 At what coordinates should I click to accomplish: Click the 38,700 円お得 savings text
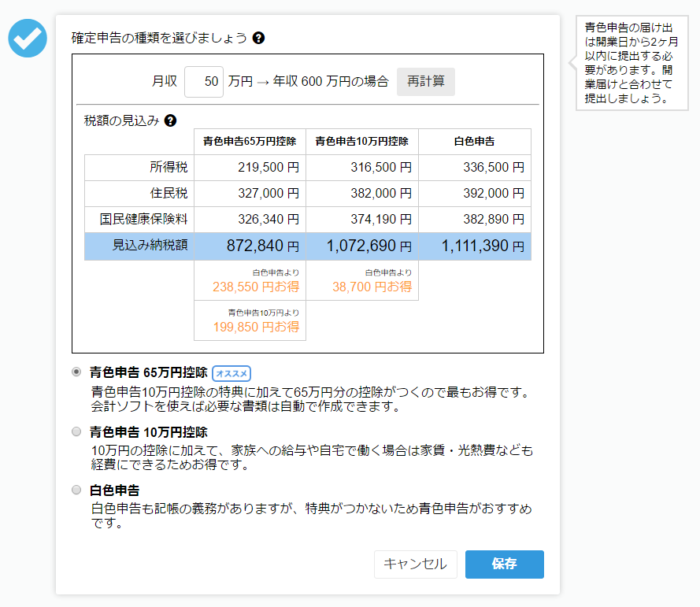(372, 287)
